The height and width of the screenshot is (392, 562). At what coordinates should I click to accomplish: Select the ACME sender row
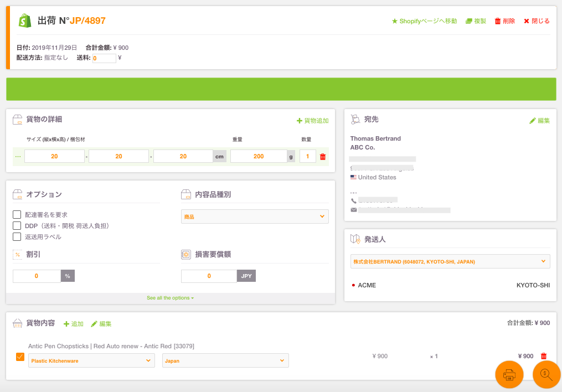450,285
